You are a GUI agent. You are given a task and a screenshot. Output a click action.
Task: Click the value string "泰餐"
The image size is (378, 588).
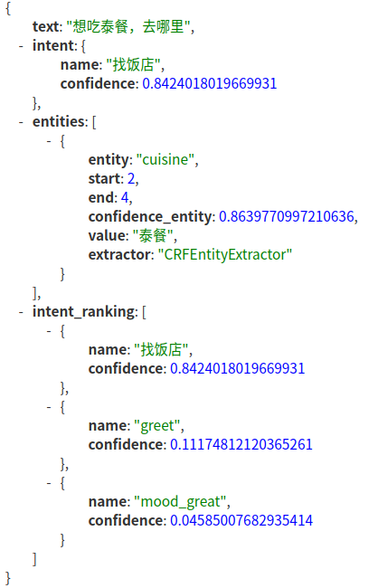153,235
